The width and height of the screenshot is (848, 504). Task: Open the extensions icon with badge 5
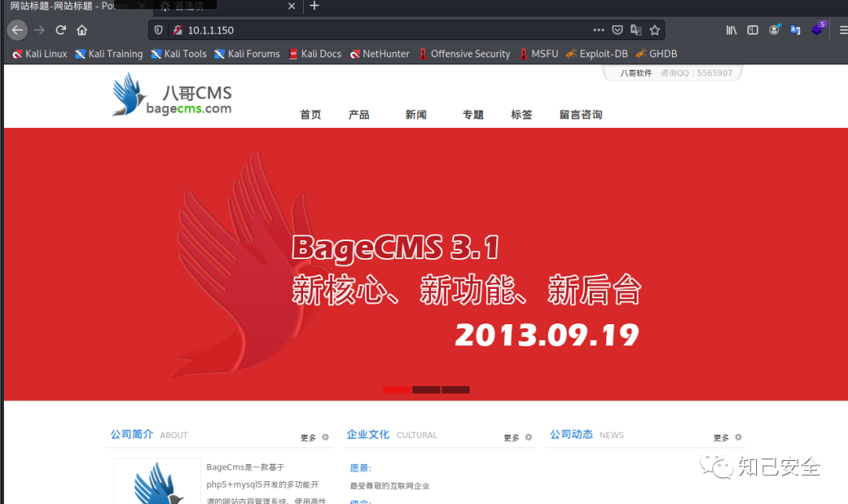click(x=818, y=30)
